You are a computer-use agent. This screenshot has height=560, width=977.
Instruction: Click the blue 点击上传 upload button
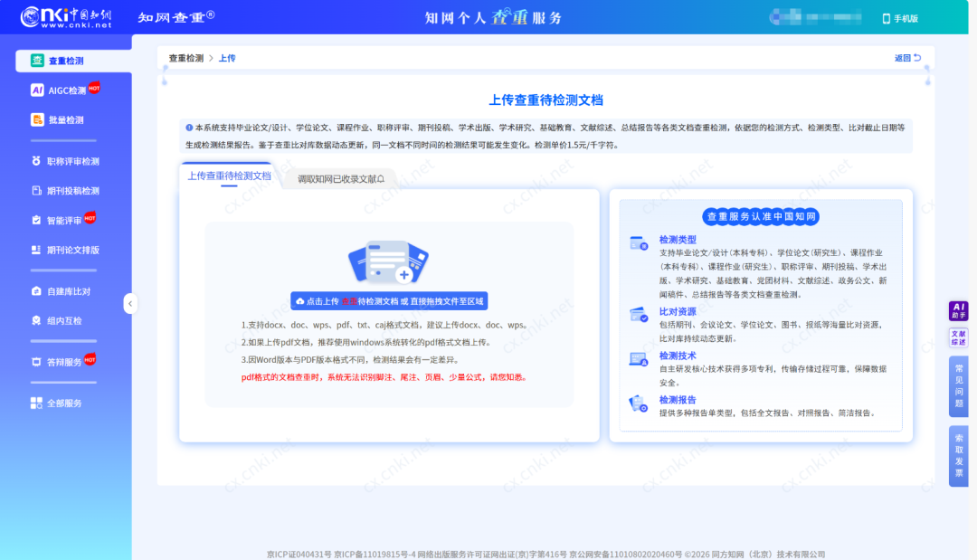[389, 301]
